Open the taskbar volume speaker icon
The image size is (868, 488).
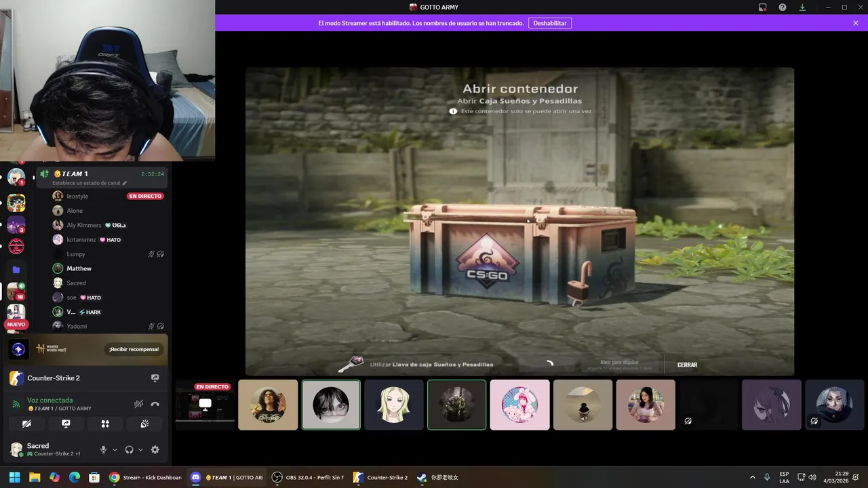click(812, 477)
